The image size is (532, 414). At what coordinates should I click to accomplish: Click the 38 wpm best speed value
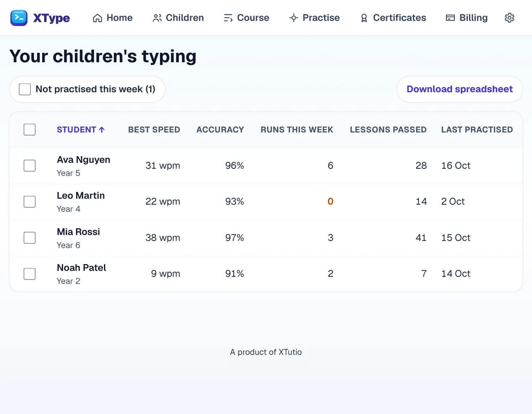point(162,238)
